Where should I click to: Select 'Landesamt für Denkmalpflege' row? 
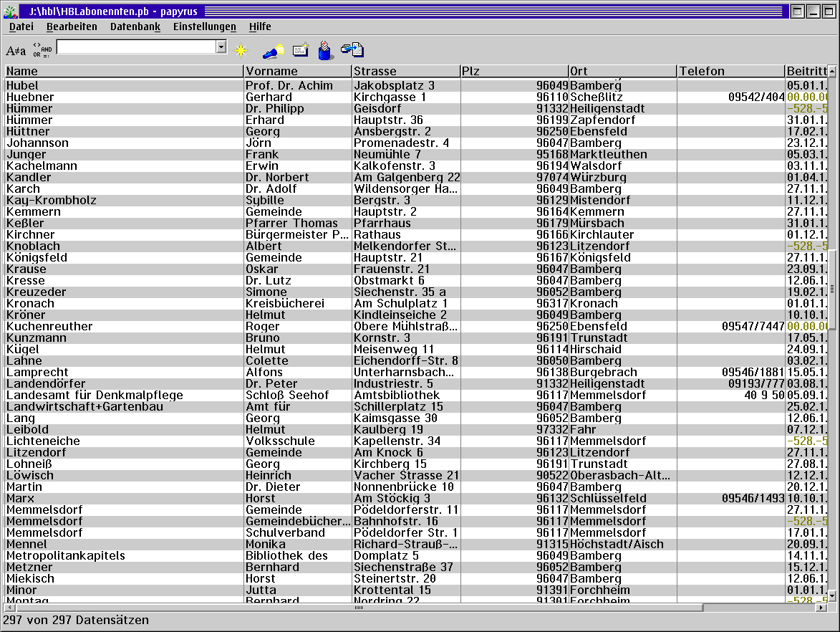[416, 396]
